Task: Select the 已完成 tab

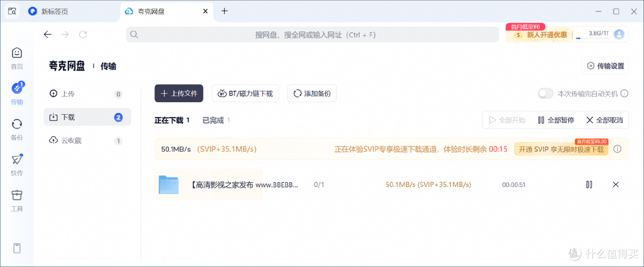Action: [x=216, y=120]
